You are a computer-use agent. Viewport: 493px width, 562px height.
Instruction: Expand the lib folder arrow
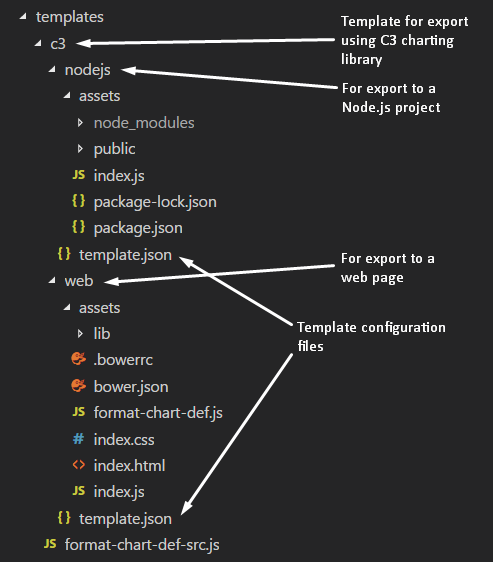click(x=80, y=334)
